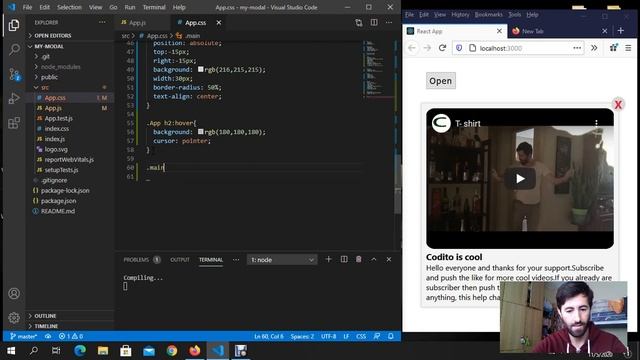Split the terminal panel
Viewport: 640px width, 360px height.
(x=344, y=259)
